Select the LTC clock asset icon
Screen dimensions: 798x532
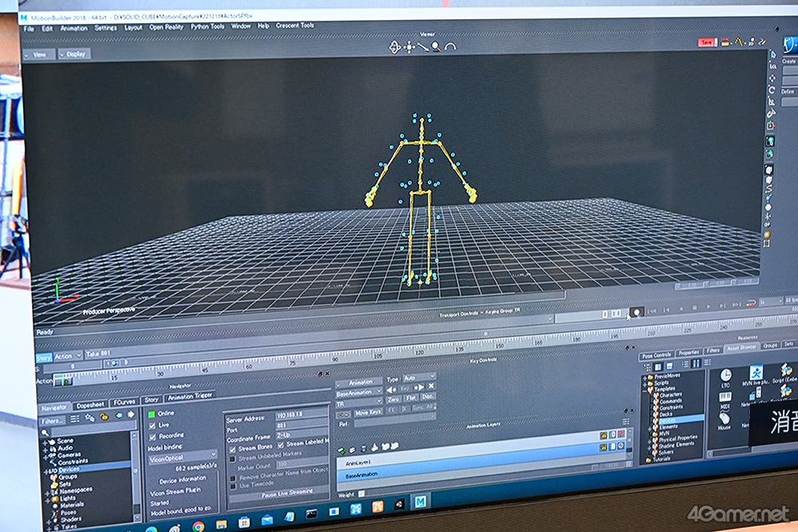pos(725,376)
